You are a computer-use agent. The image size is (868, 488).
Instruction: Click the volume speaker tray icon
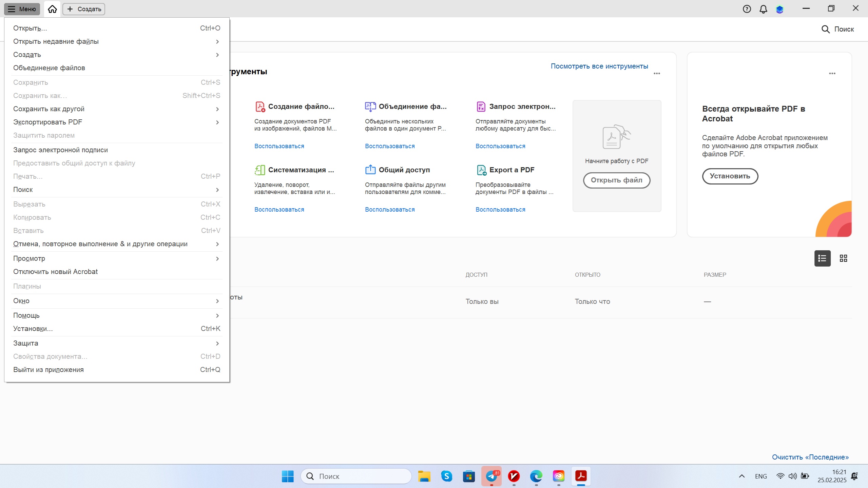[x=792, y=476]
